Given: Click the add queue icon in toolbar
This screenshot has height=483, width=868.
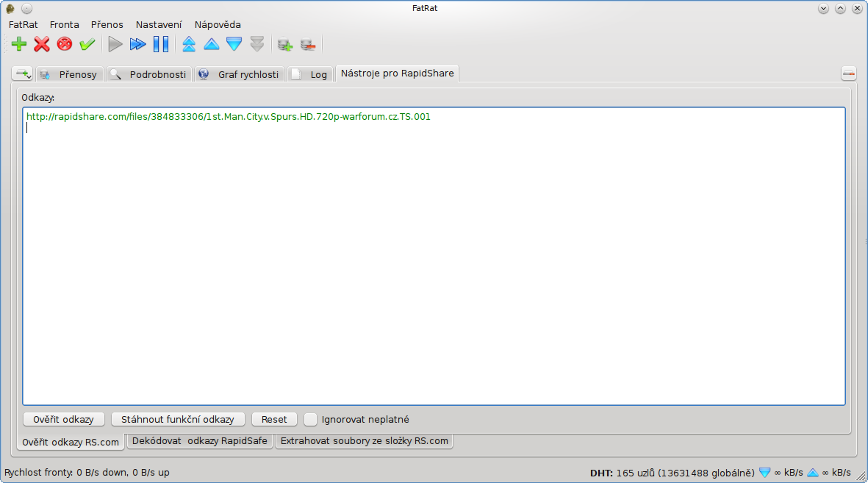Looking at the screenshot, I should click(285, 44).
